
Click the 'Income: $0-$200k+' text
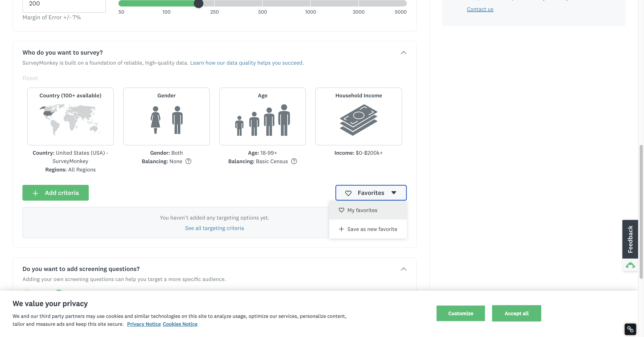(358, 153)
